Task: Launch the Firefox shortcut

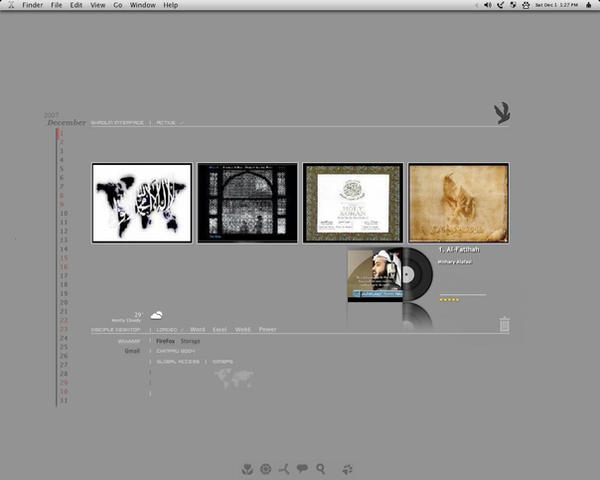Action: (165, 341)
